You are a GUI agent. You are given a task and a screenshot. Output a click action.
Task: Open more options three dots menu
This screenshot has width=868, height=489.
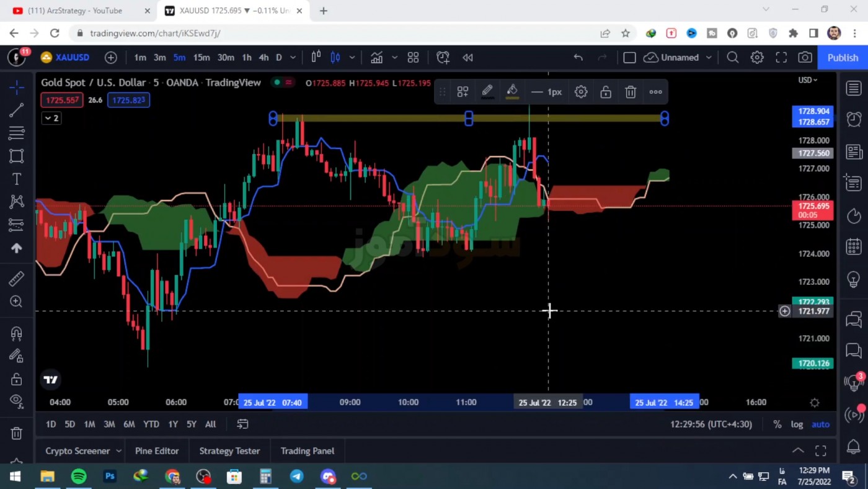[655, 92]
